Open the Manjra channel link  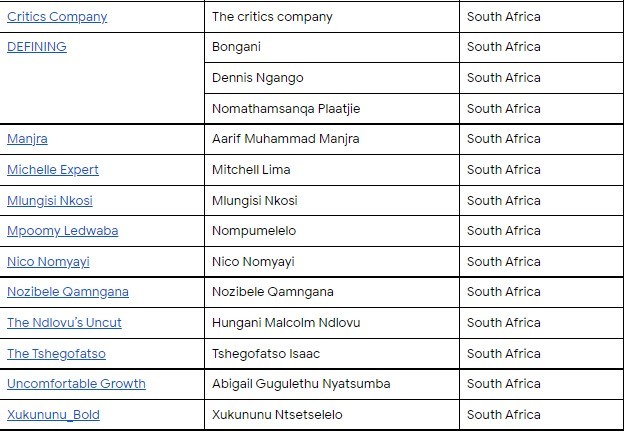(27, 139)
